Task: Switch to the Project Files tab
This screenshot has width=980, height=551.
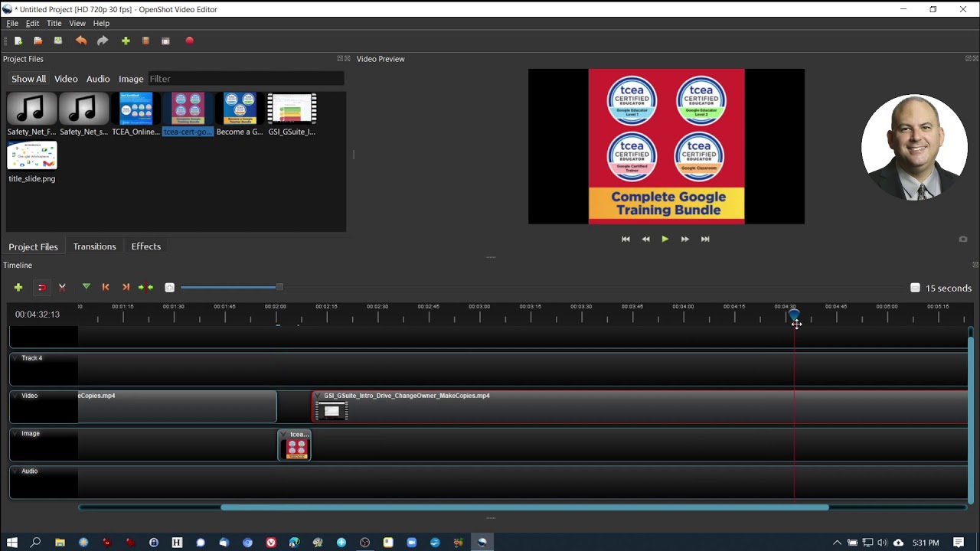Action: click(33, 246)
